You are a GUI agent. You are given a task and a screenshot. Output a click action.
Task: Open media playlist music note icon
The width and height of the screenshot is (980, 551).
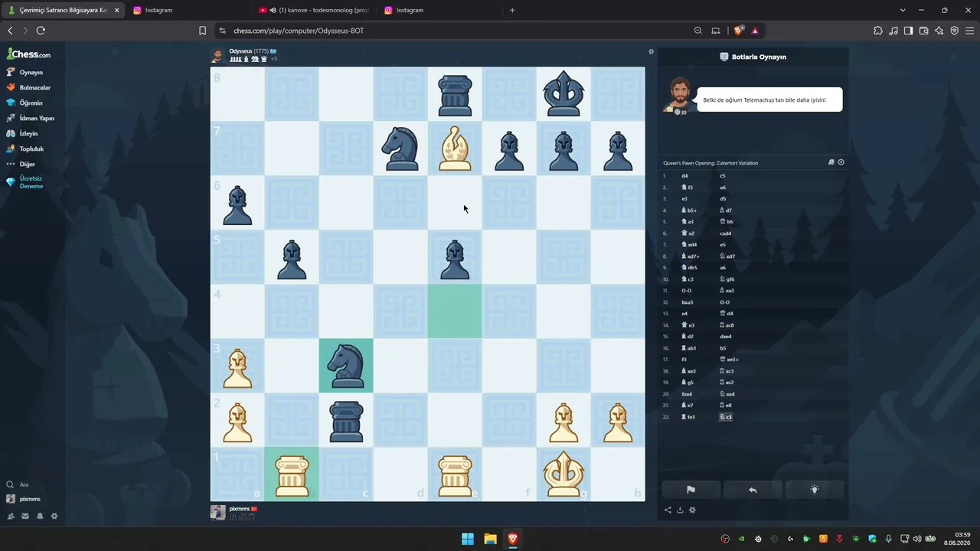(x=893, y=31)
